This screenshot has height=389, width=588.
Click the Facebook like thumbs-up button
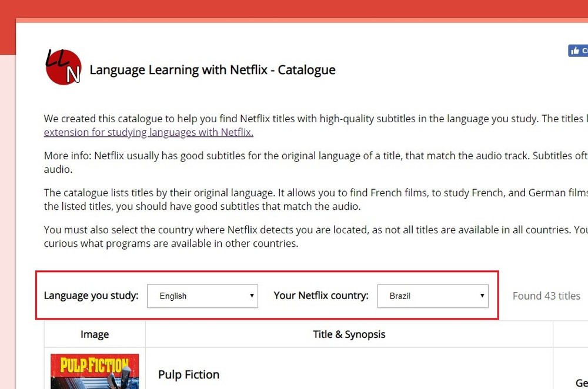[578, 51]
